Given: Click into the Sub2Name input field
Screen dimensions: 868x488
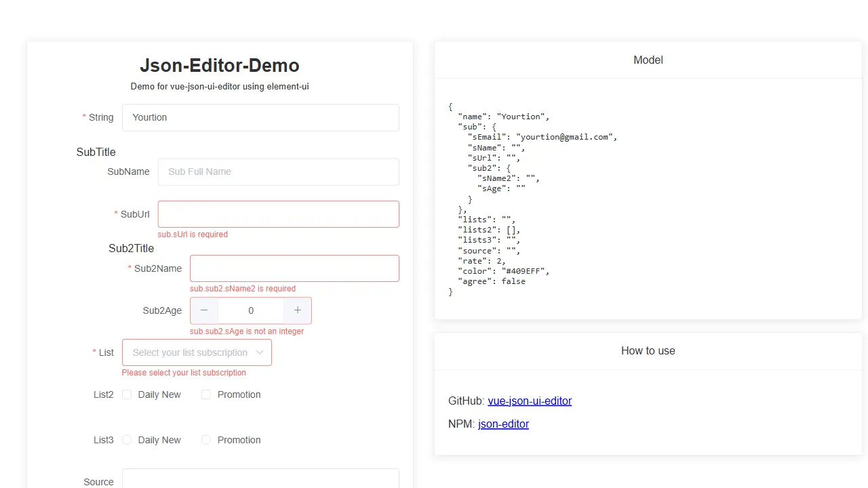Looking at the screenshot, I should click(x=294, y=268).
